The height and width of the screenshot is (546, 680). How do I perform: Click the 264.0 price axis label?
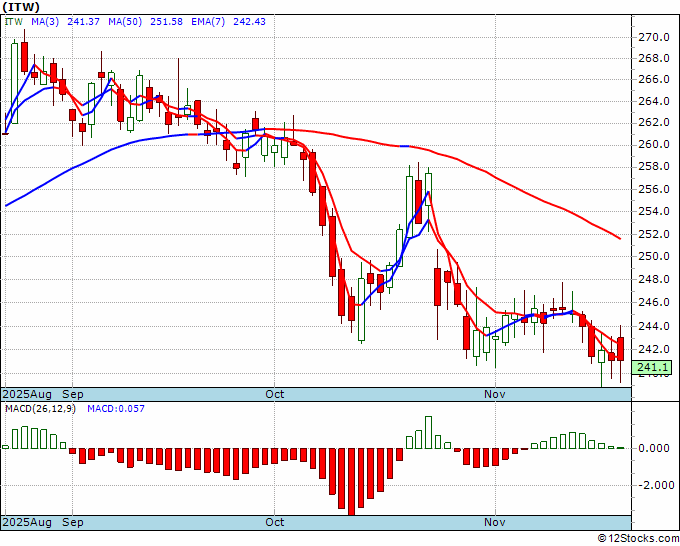click(x=654, y=101)
